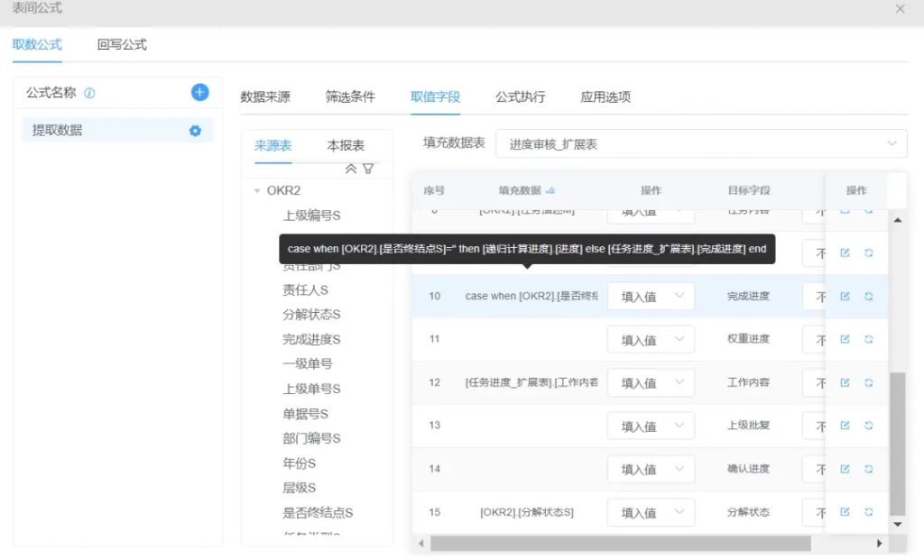Image resolution: width=924 pixels, height=560 pixels.
Task: Select 是否终结点S field in tree
Action: (318, 513)
